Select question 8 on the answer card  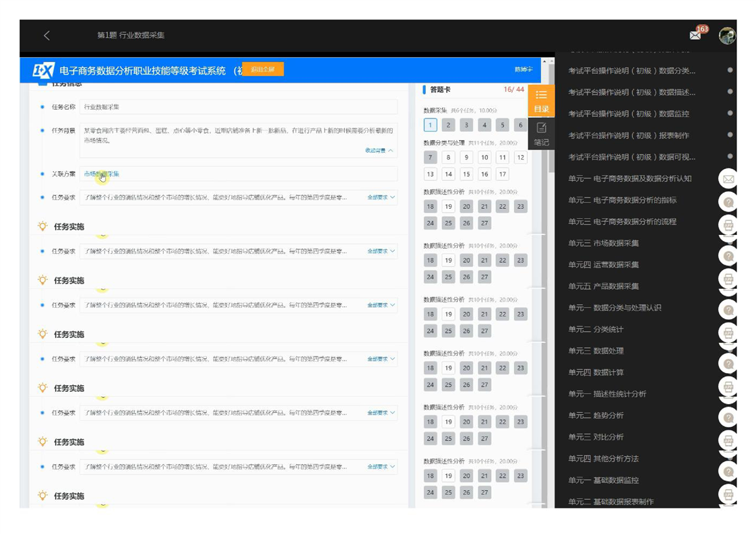448,158
